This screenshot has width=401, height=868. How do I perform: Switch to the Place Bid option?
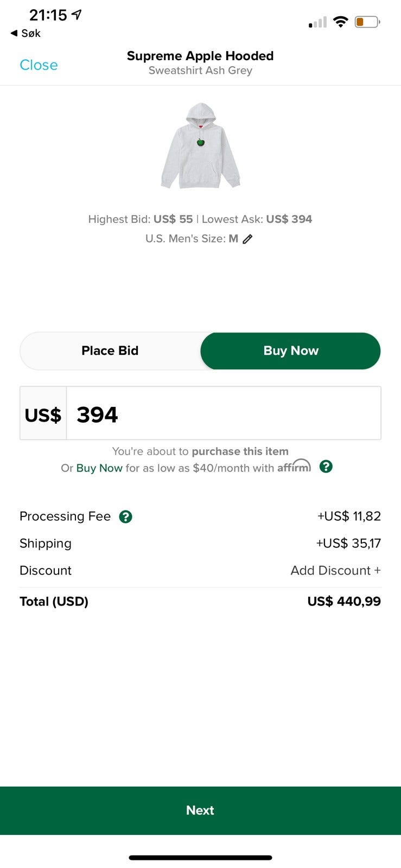coord(110,351)
